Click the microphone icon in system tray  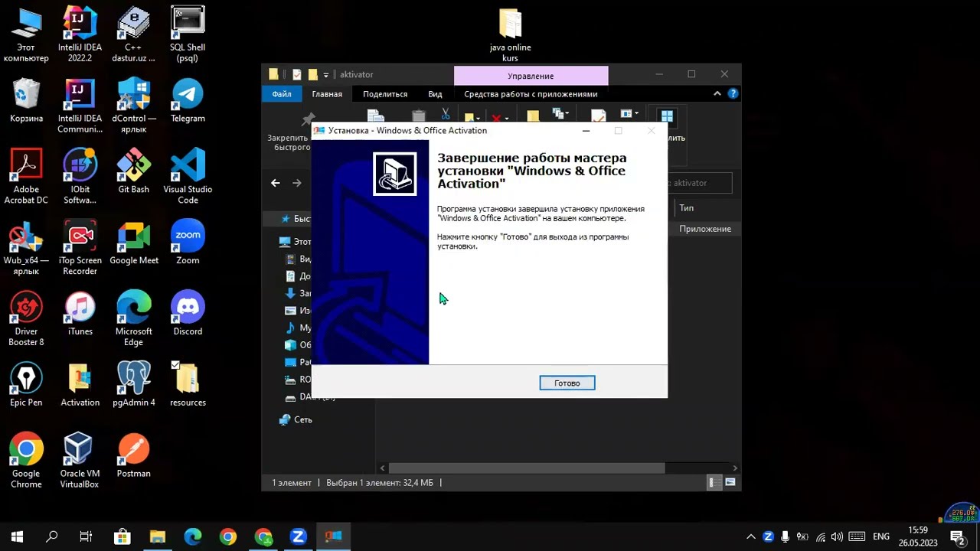click(x=785, y=536)
